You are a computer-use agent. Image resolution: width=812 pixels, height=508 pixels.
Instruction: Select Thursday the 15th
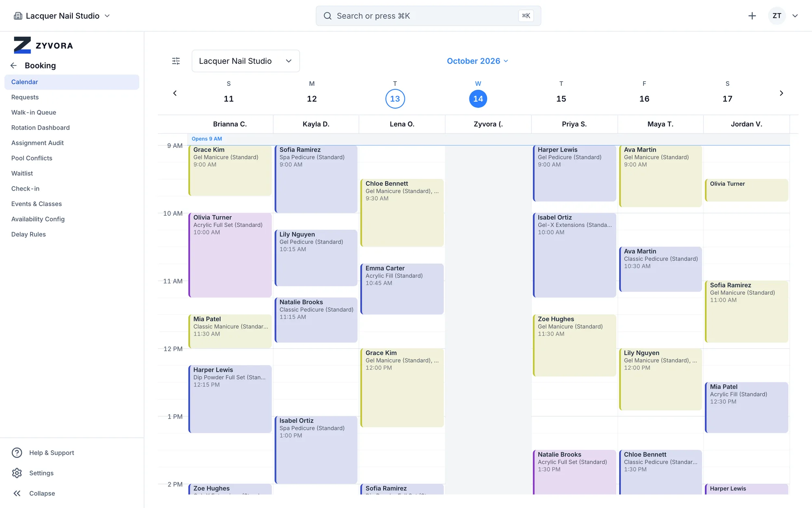561,99
